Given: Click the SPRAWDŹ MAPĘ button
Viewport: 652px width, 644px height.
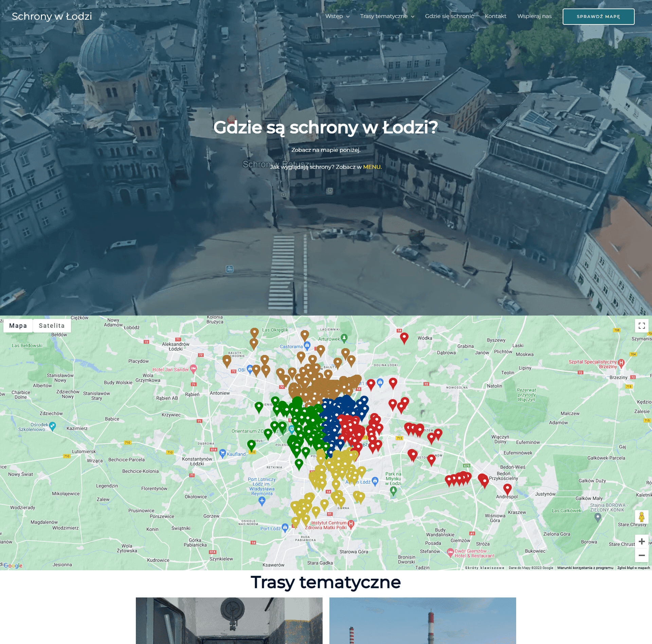Looking at the screenshot, I should 598,17.
